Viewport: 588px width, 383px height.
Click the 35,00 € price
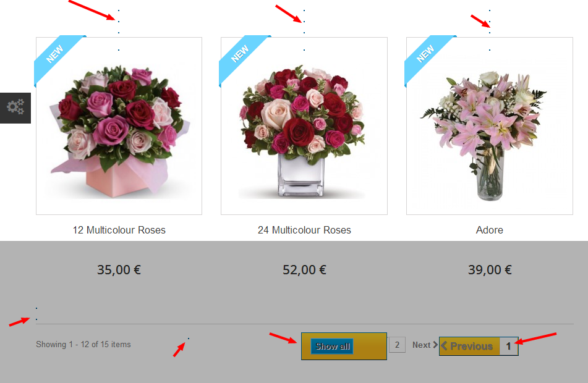click(x=119, y=270)
